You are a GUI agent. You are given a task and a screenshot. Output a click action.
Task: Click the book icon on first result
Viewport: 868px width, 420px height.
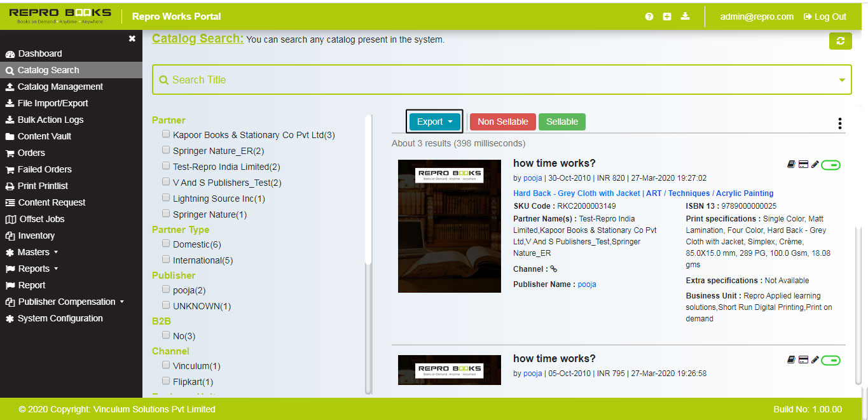tap(791, 165)
